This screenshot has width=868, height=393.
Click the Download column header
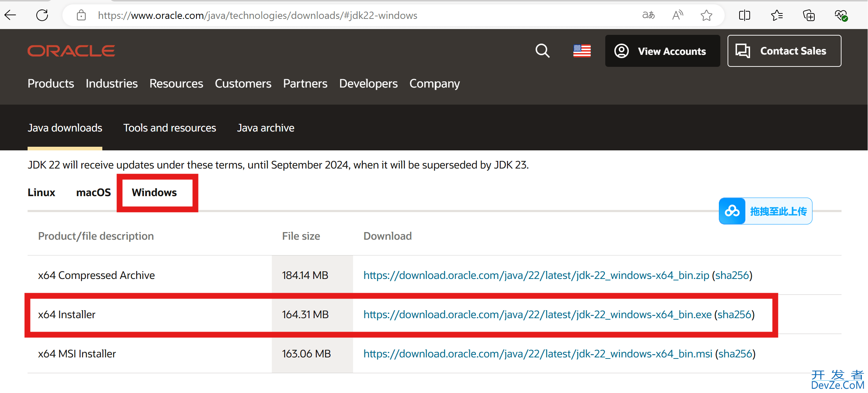click(x=388, y=236)
